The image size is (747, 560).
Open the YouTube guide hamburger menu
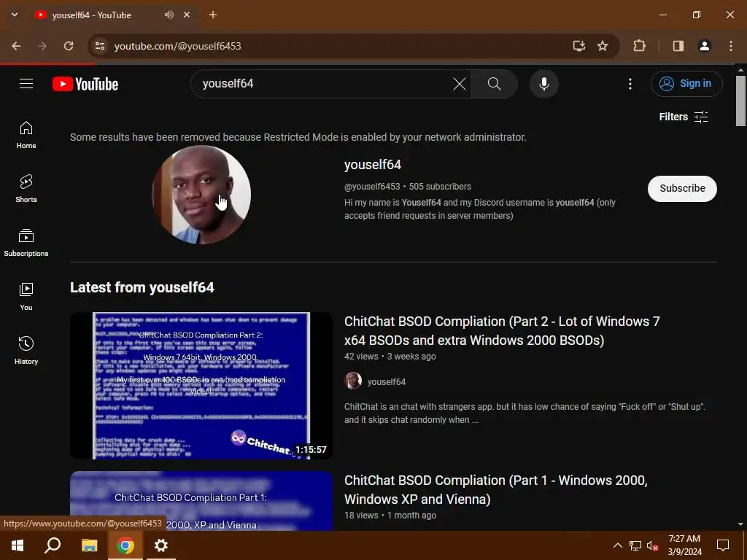[26, 84]
